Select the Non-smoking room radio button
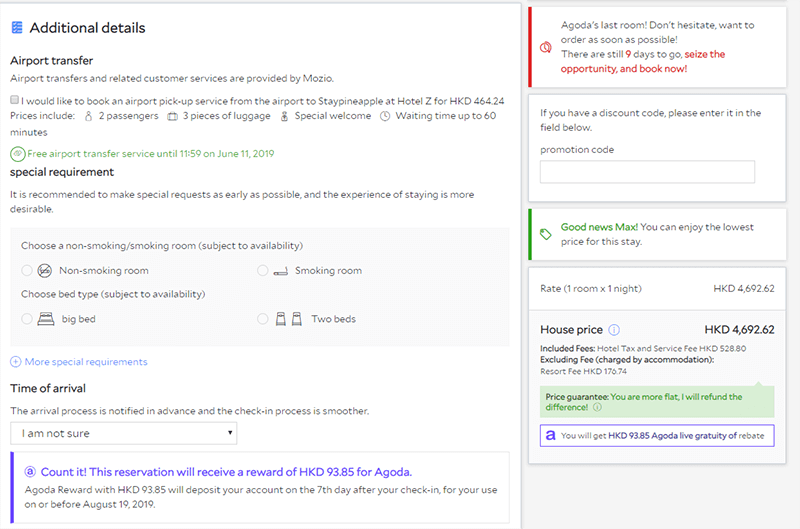The image size is (800, 529). click(27, 270)
